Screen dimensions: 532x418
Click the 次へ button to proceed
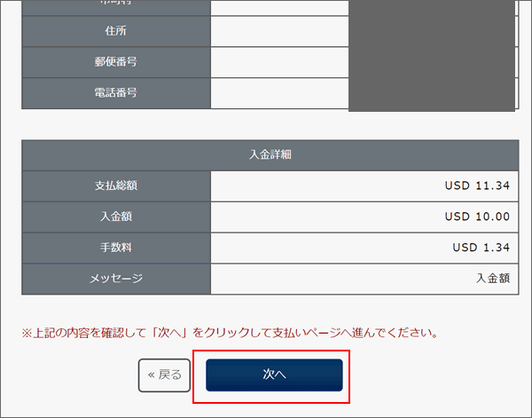[x=274, y=375]
